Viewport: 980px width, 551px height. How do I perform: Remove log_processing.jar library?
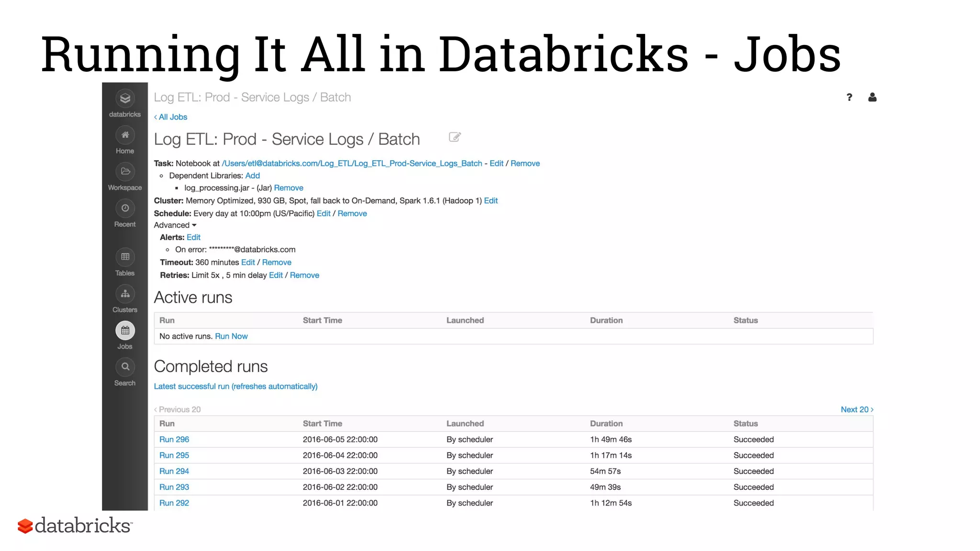click(x=289, y=188)
